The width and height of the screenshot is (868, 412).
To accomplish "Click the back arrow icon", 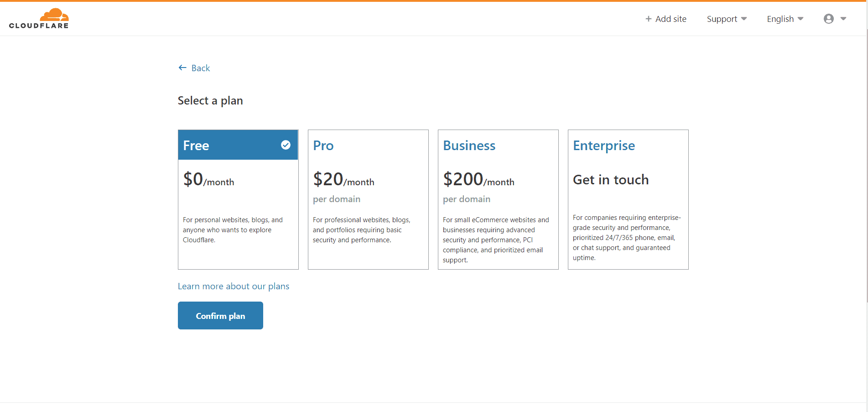I will point(182,68).
